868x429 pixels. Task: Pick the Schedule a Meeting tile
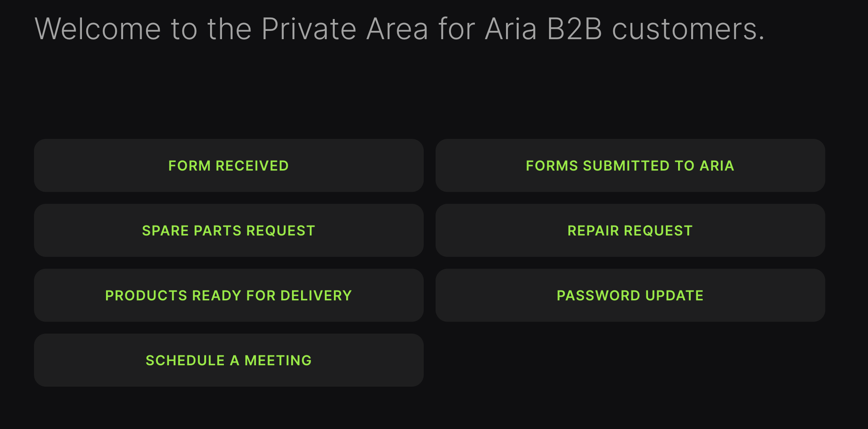pos(229,360)
